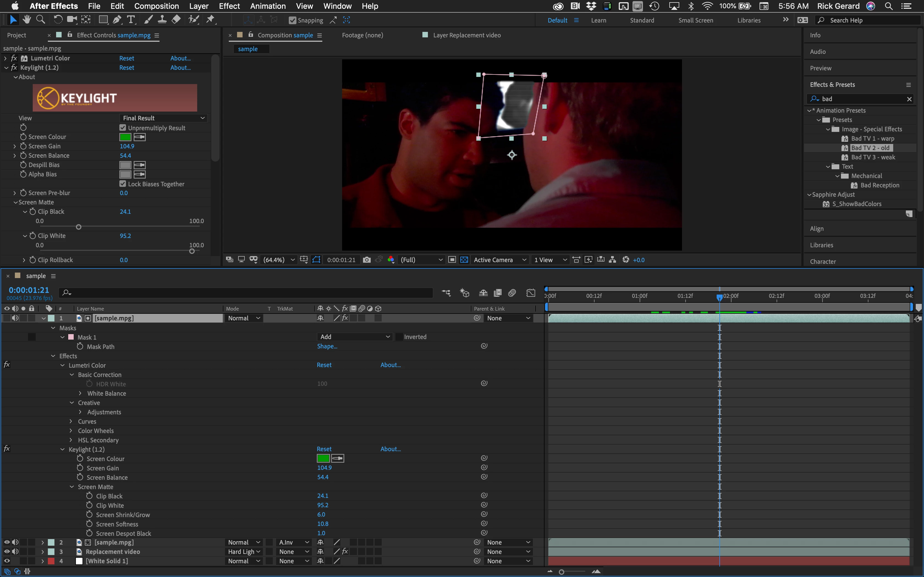Take a snapshot with the camera icon
The height and width of the screenshot is (577, 924).
367,260
